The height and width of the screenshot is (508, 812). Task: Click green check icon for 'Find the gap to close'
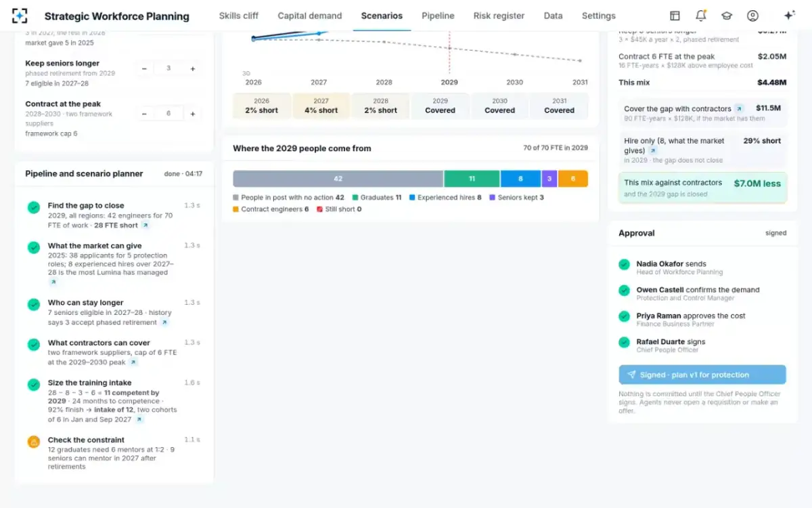click(34, 207)
